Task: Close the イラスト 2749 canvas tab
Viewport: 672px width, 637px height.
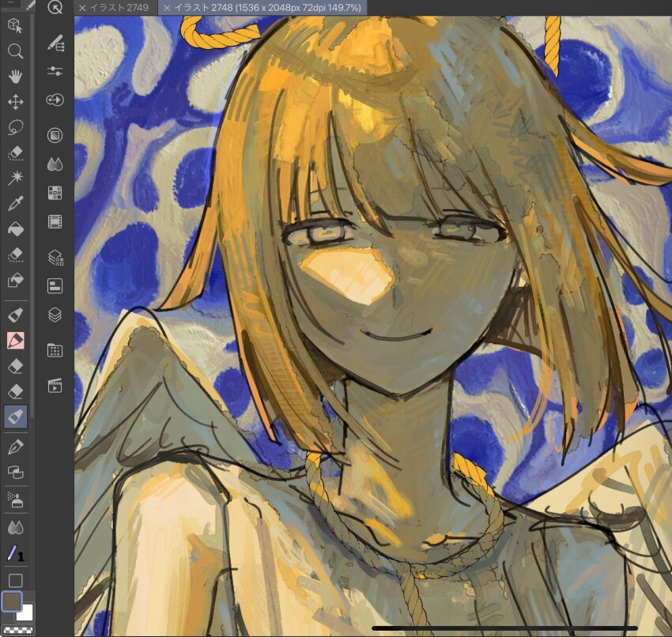Action: [x=82, y=7]
